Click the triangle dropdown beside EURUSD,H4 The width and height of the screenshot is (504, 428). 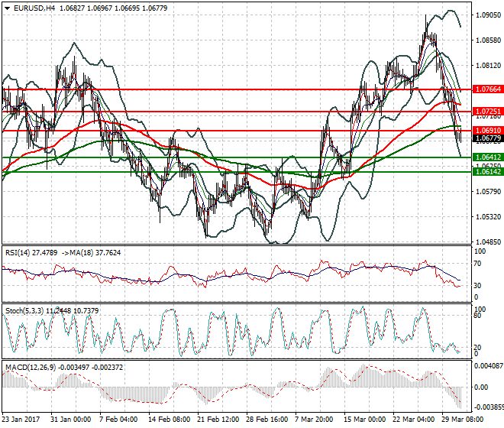click(x=7, y=8)
